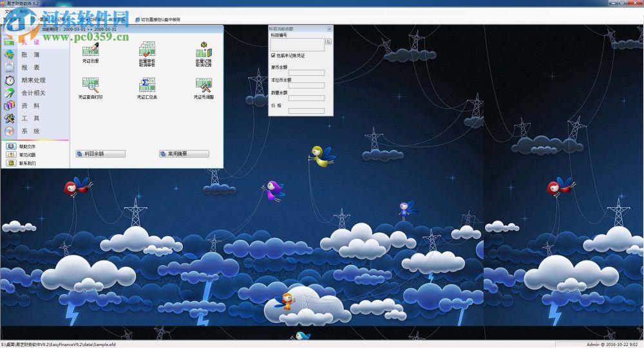Click the 价格 field
This screenshot has height=348, width=644.
(x=307, y=111)
